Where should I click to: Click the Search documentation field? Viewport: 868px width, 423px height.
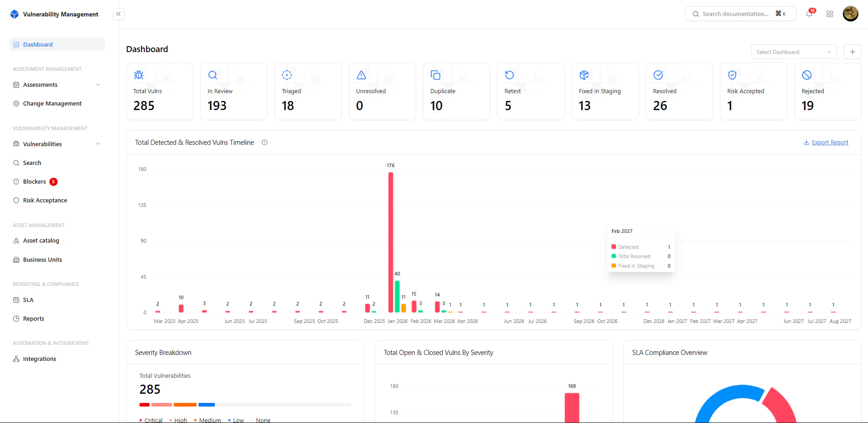(740, 14)
